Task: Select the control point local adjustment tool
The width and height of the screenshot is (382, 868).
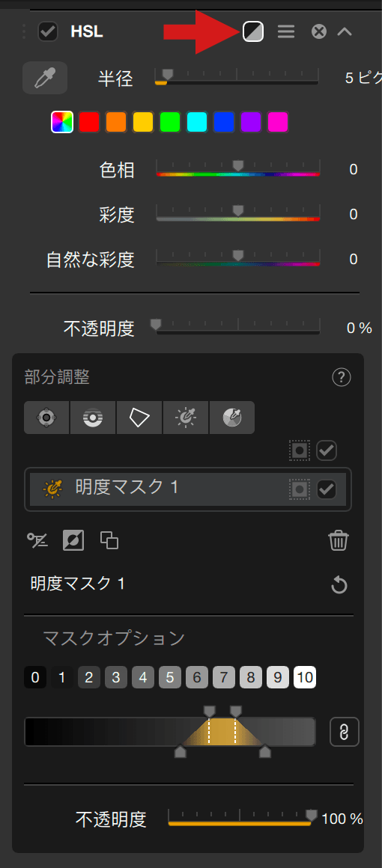Action: tap(46, 418)
